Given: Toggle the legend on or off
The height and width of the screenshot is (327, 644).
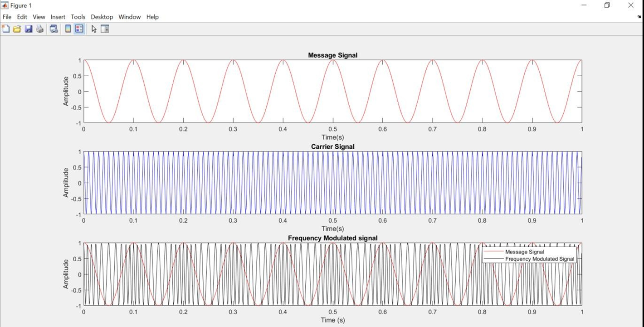Looking at the screenshot, I should [x=78, y=29].
